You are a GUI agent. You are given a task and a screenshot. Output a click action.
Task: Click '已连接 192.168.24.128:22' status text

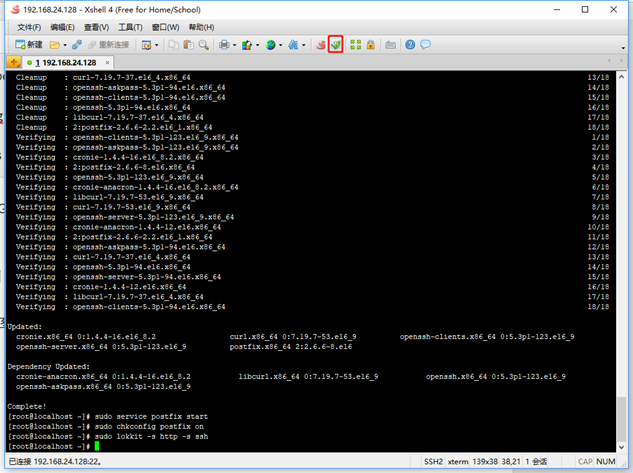pyautogui.click(x=55, y=461)
